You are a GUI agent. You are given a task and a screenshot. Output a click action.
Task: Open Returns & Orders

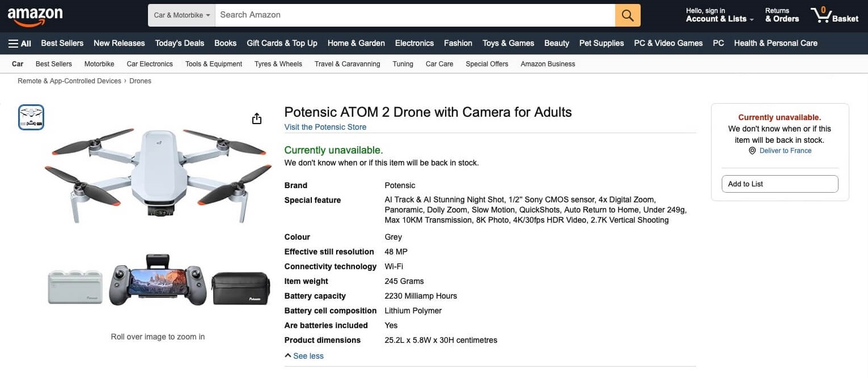click(x=782, y=15)
